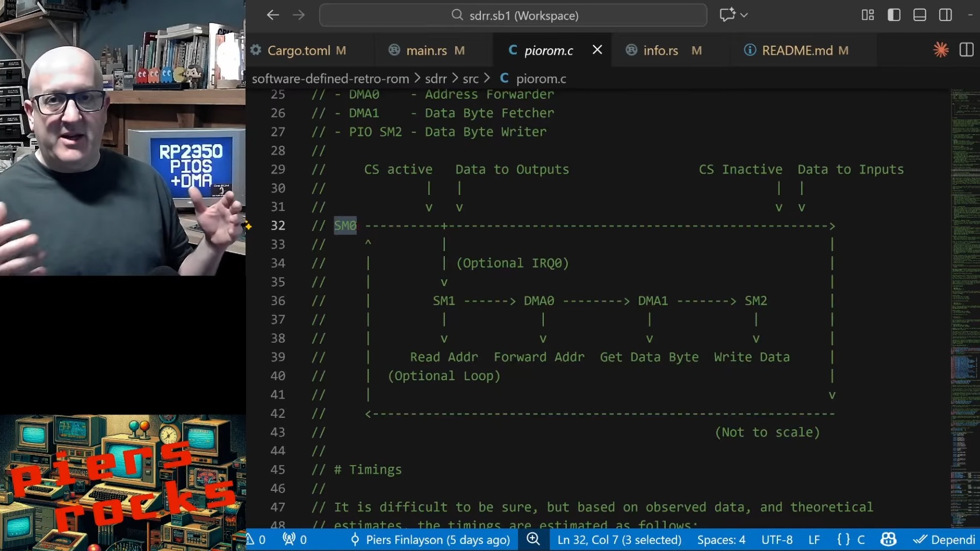The image size is (980, 551).
Task: Open the UTF-8 encoding selector
Action: pyautogui.click(x=777, y=540)
